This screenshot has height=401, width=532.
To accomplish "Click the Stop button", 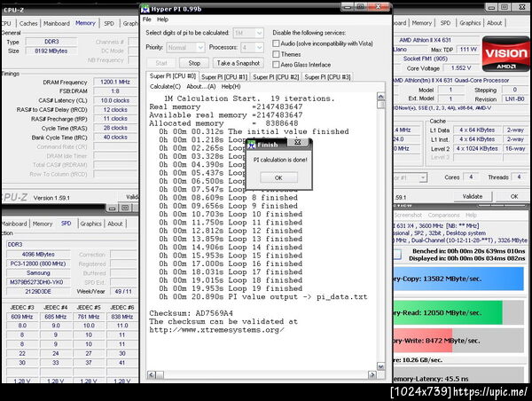I will pyautogui.click(x=194, y=63).
